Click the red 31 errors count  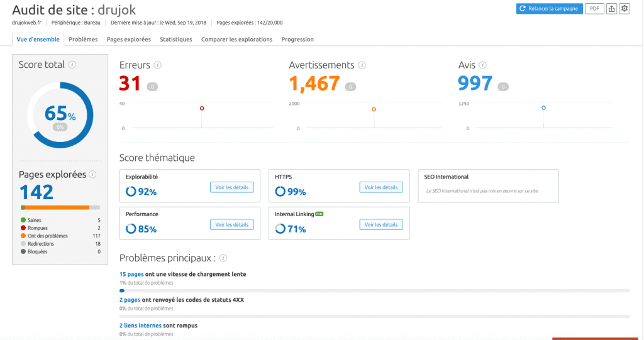(130, 84)
